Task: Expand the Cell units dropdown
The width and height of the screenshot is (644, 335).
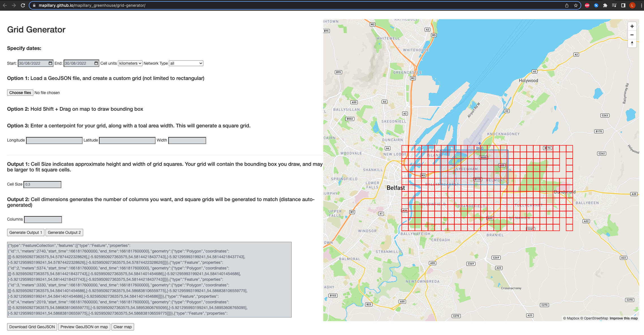Action: coord(130,63)
